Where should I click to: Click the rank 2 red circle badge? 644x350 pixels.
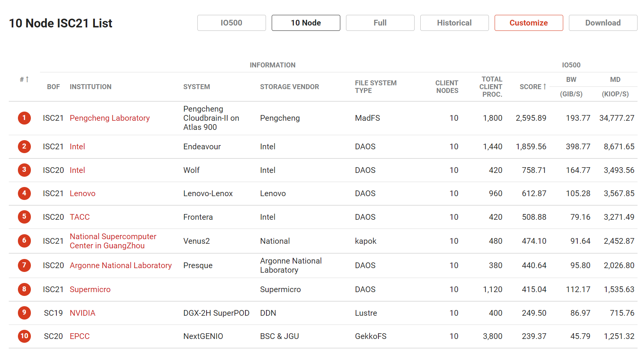(x=24, y=146)
